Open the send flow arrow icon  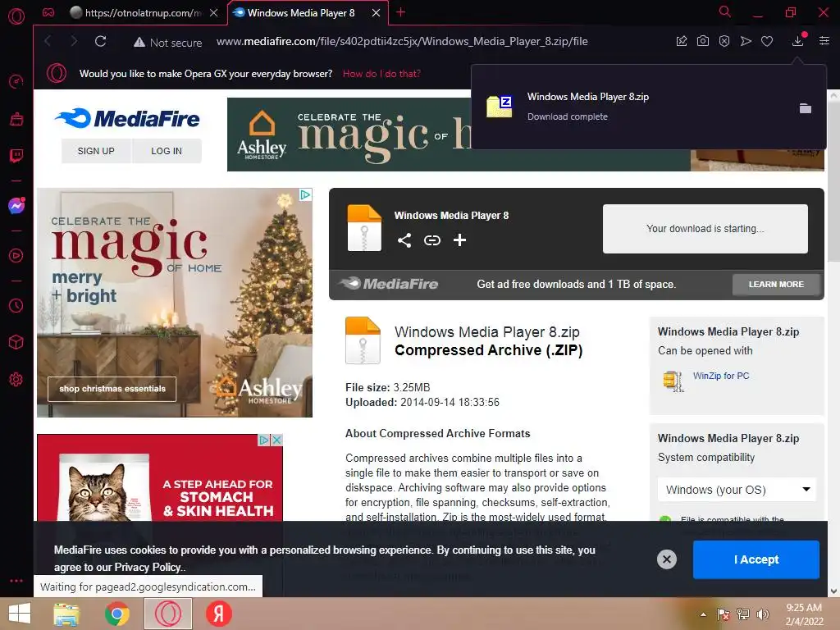pyautogui.click(x=746, y=41)
